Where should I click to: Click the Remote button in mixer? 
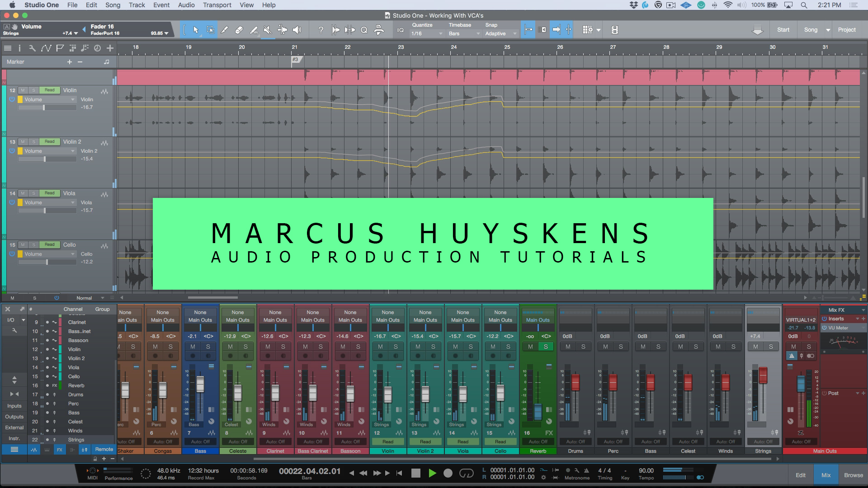104,450
